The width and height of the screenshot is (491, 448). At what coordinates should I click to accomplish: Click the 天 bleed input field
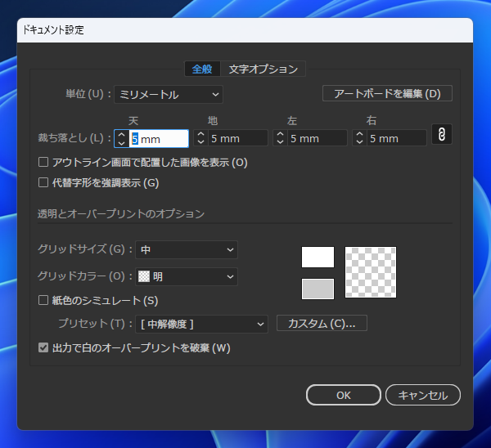[159, 139]
